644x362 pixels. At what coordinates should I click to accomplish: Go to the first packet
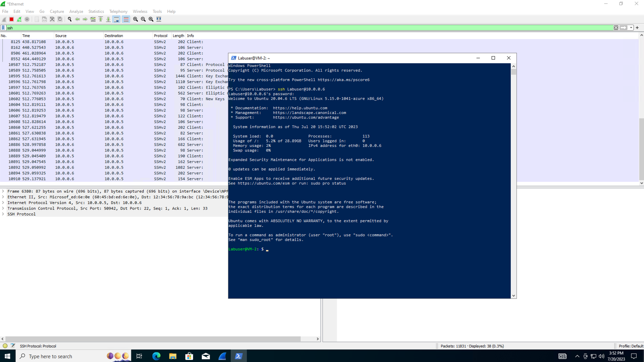tap(101, 19)
